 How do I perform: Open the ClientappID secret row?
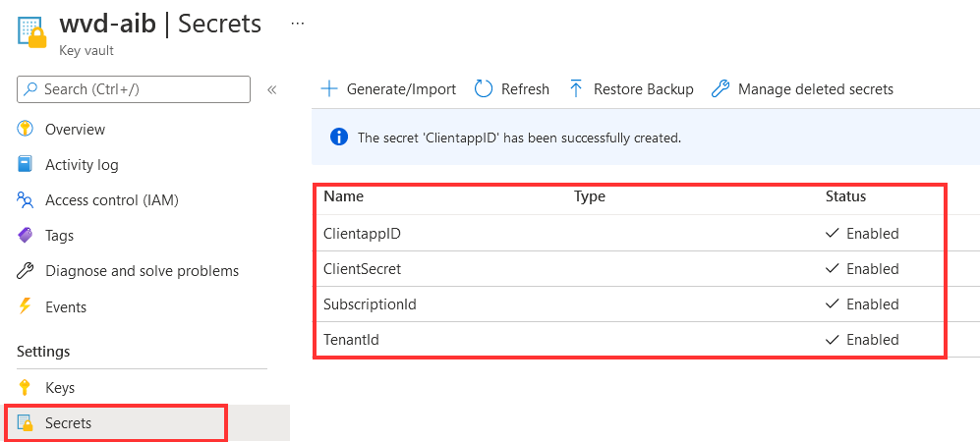coord(362,234)
